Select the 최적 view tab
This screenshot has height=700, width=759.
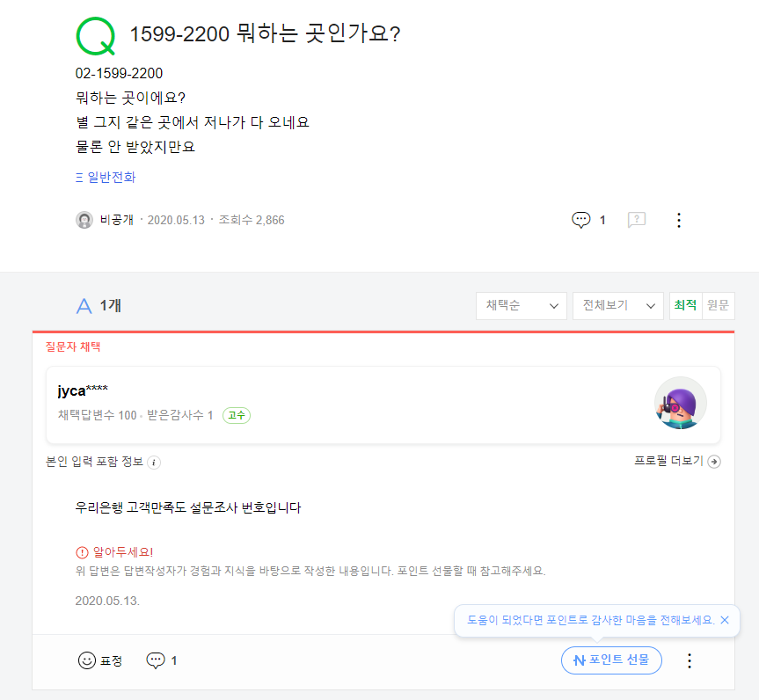[x=685, y=305]
